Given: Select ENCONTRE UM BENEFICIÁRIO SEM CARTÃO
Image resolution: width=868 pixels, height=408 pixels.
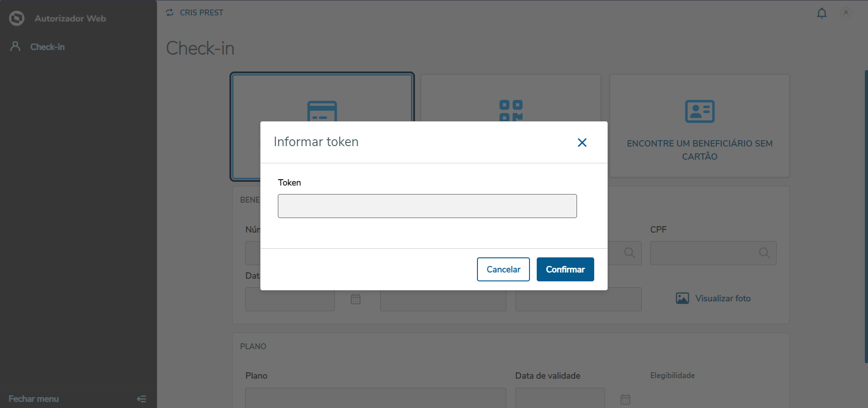Looking at the screenshot, I should [x=699, y=149].
